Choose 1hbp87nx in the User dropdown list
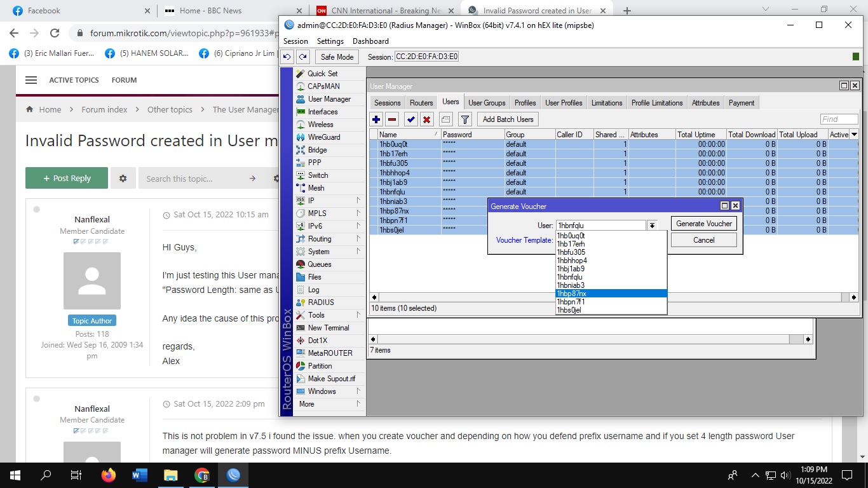 tap(611, 294)
